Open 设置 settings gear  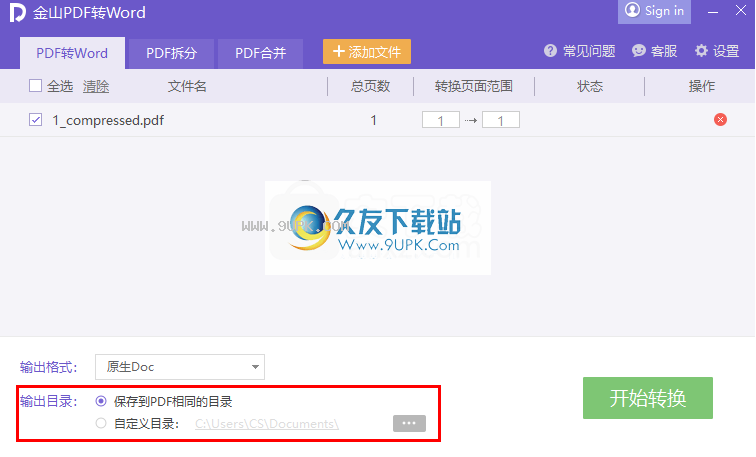(717, 51)
